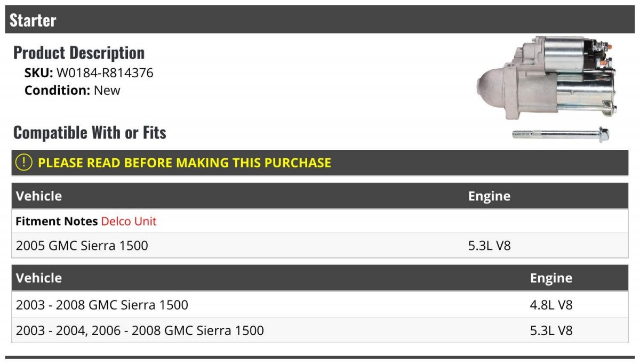Select the Starter header bar

coord(320,20)
